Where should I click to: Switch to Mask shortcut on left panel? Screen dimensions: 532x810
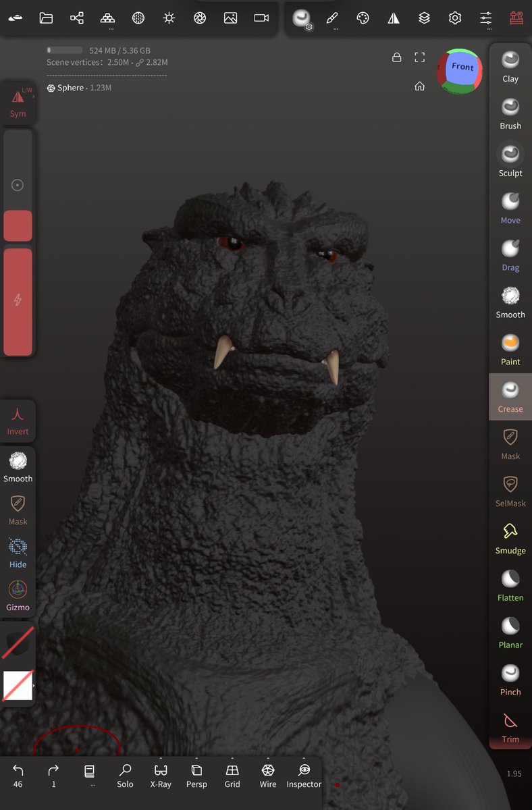click(18, 510)
